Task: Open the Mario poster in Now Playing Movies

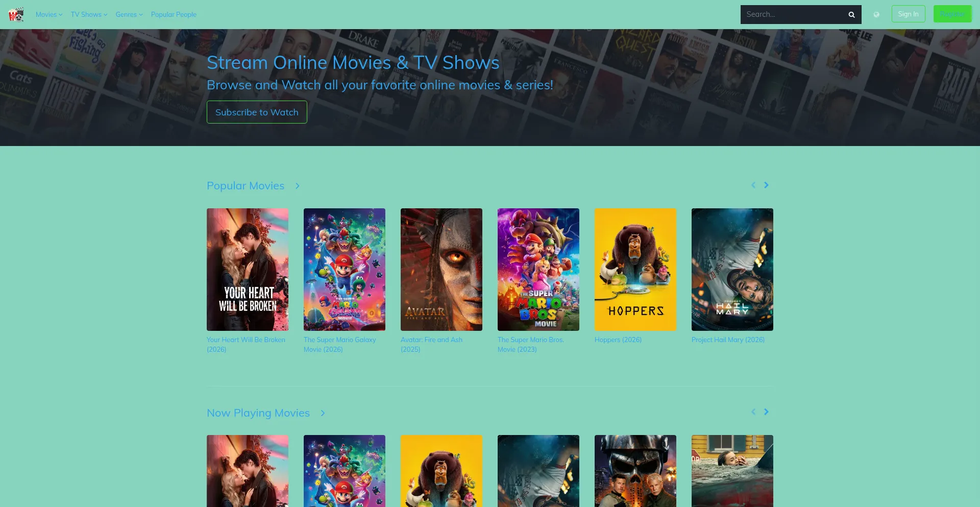Action: click(345, 471)
